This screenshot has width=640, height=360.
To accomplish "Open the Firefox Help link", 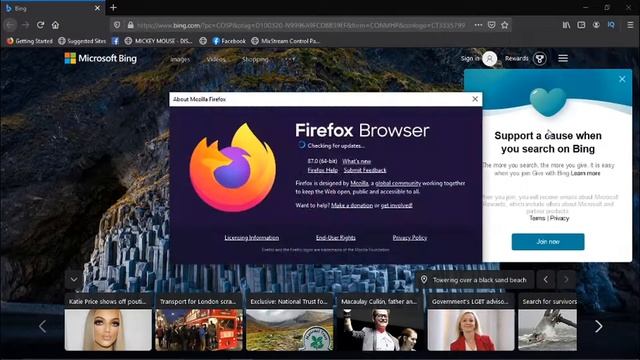I will point(322,170).
